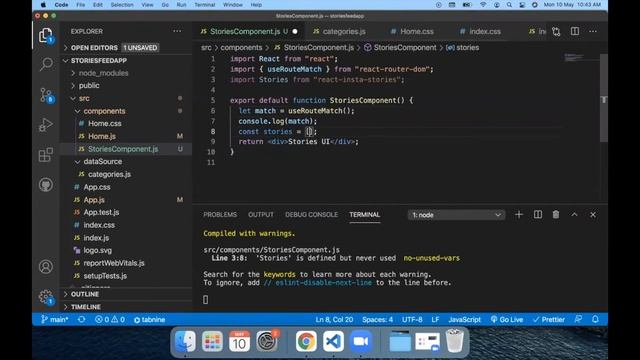
Task: Click 'Spaces: 4' indentation setting
Action: [x=378, y=320]
